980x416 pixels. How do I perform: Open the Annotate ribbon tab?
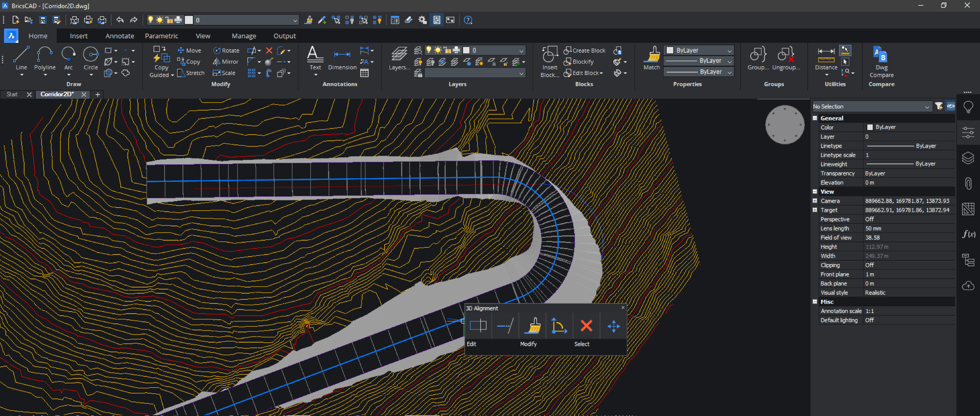pyautogui.click(x=120, y=36)
